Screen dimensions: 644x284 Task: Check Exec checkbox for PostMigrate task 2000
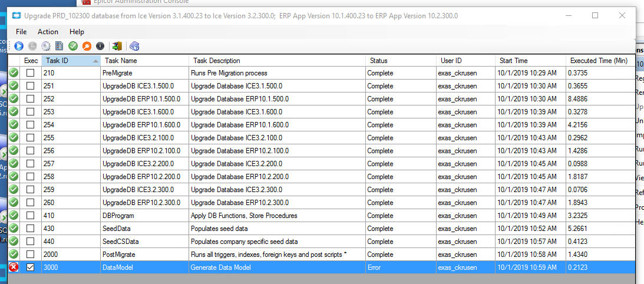pyautogui.click(x=31, y=255)
